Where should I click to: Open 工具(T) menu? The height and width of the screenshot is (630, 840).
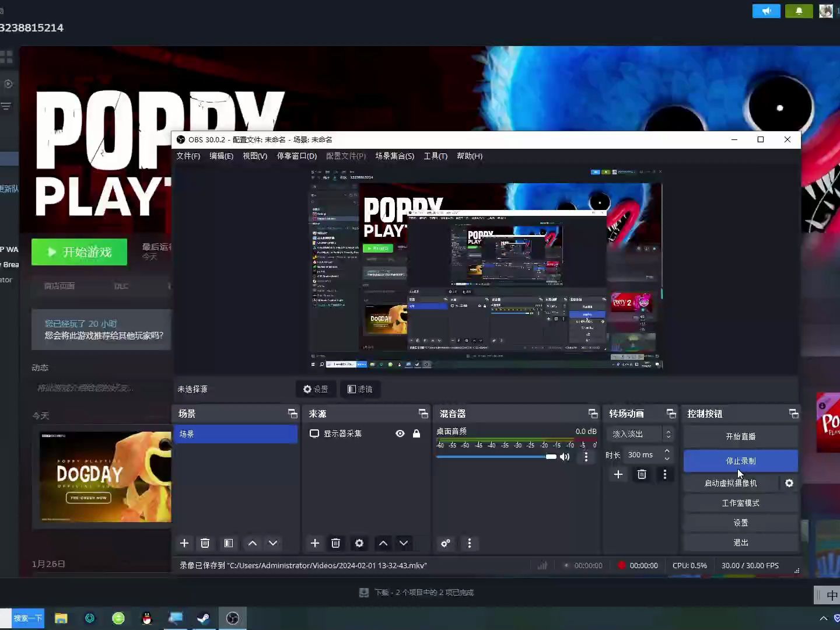pyautogui.click(x=435, y=156)
